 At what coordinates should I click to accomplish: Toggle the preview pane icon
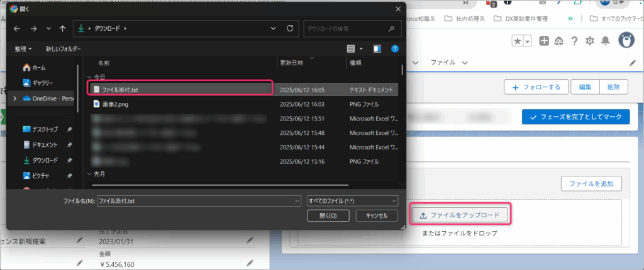point(377,48)
